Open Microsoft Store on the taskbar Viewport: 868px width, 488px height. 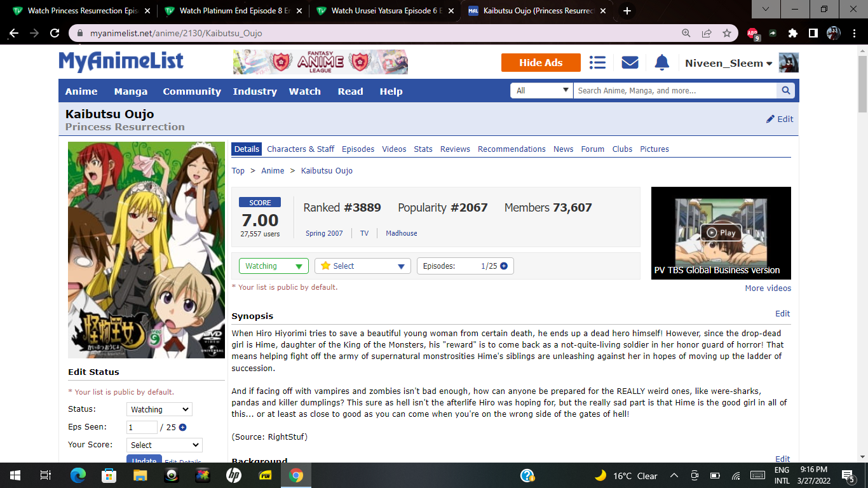pos(109,475)
